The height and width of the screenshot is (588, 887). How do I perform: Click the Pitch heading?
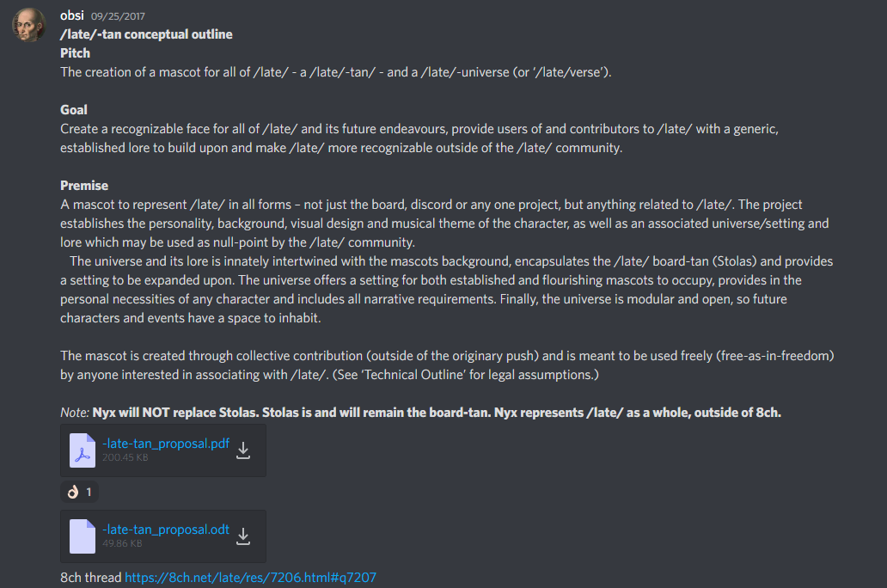click(76, 53)
